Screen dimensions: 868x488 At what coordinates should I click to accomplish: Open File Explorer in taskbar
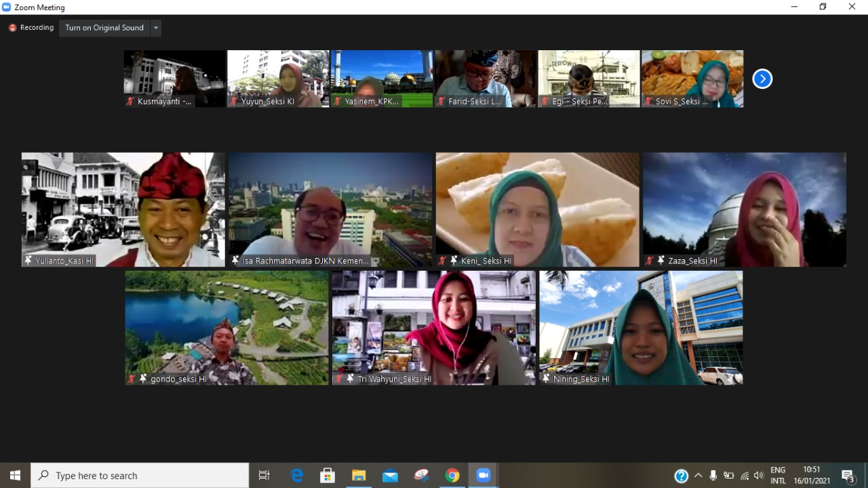pyautogui.click(x=359, y=476)
